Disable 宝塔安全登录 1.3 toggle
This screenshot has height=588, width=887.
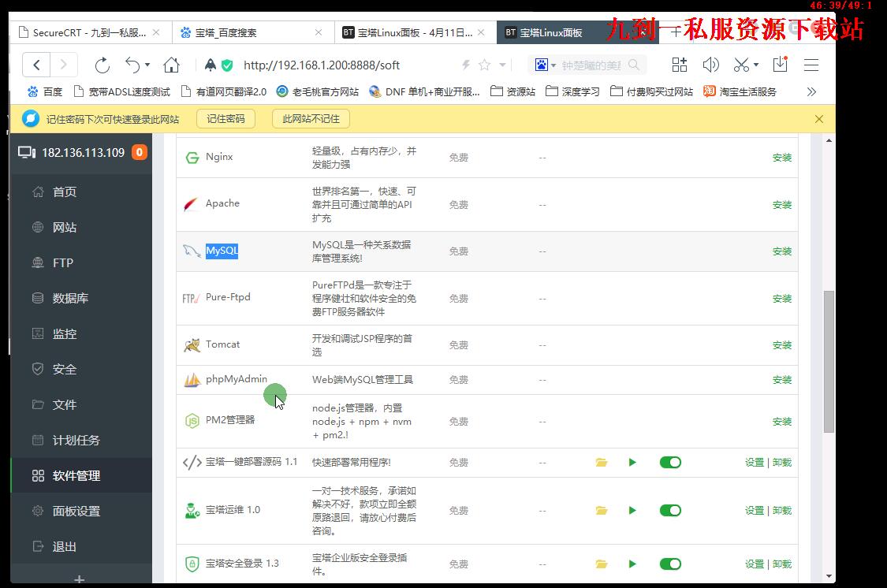pyautogui.click(x=670, y=564)
